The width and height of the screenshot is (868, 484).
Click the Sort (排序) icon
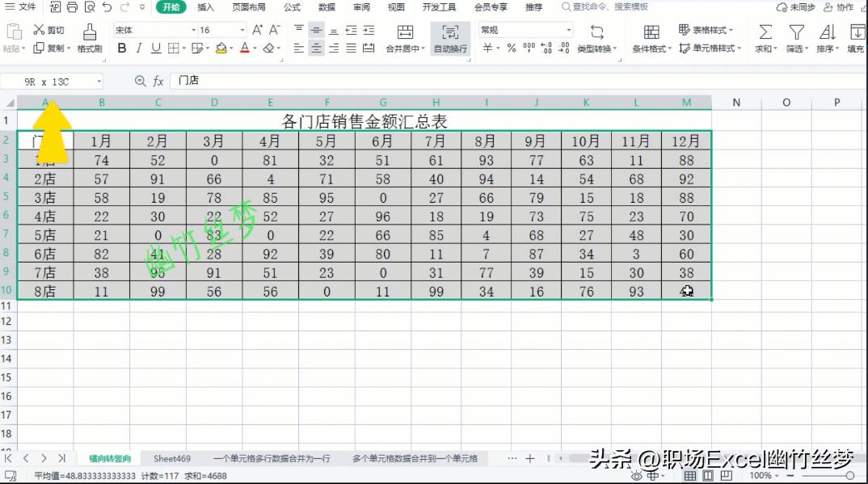pos(827,32)
